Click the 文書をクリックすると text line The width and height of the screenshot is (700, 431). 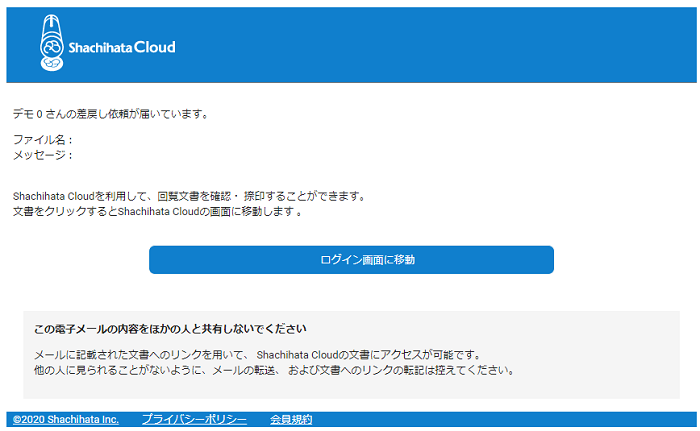158,211
